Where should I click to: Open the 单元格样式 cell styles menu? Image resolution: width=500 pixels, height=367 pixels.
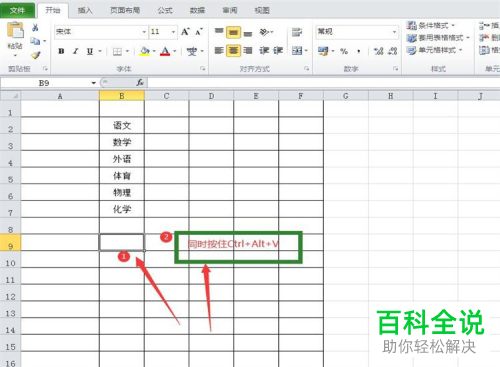coord(435,50)
